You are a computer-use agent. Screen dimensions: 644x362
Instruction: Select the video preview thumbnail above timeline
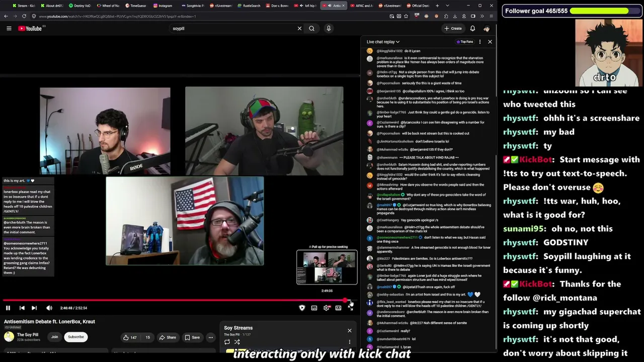click(327, 267)
